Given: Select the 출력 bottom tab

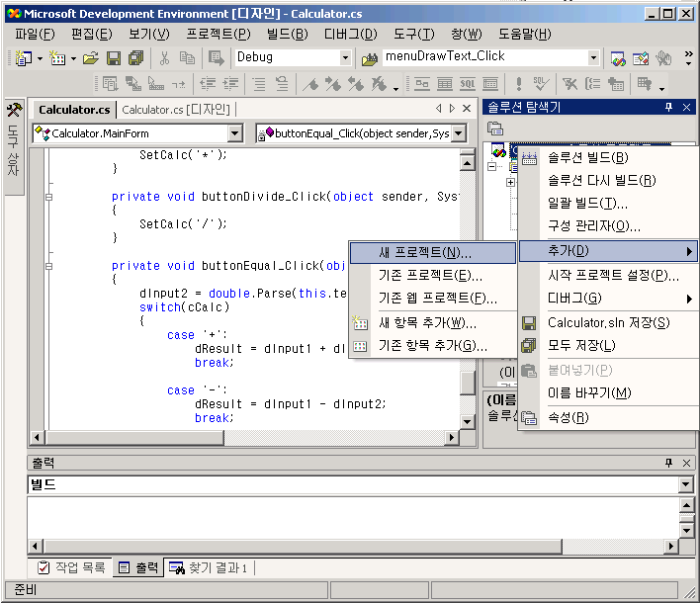Looking at the screenshot, I should 138,567.
